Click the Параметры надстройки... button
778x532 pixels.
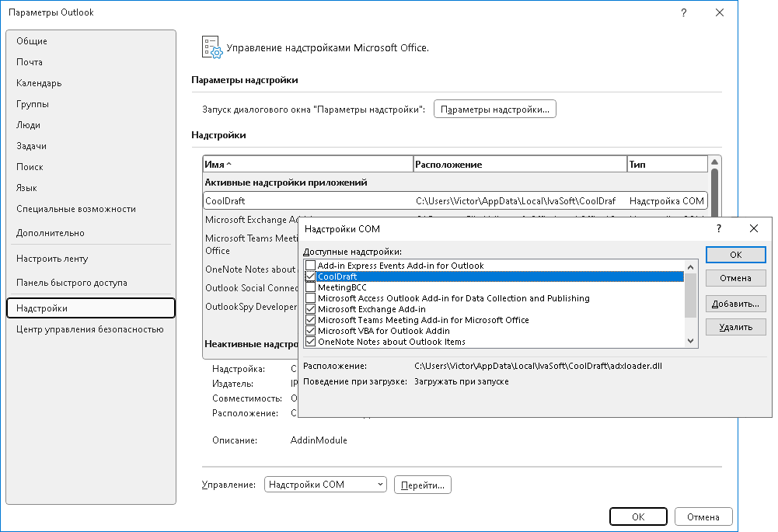(x=494, y=109)
